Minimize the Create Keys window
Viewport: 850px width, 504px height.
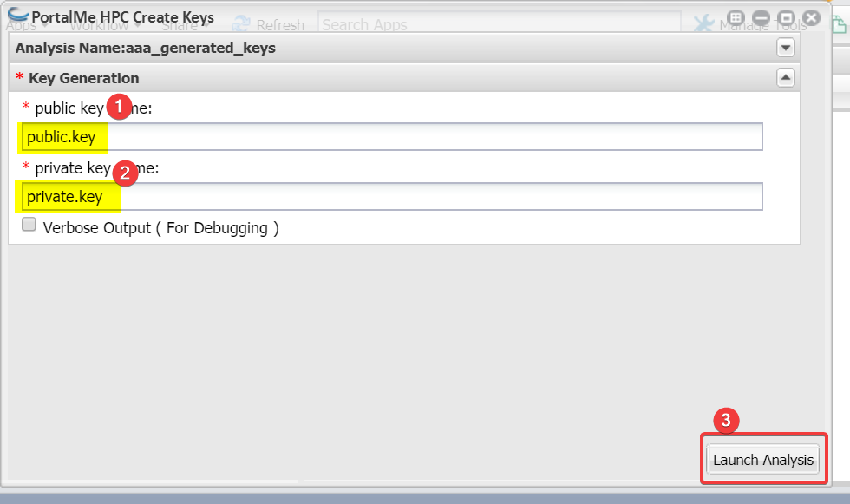[x=762, y=18]
